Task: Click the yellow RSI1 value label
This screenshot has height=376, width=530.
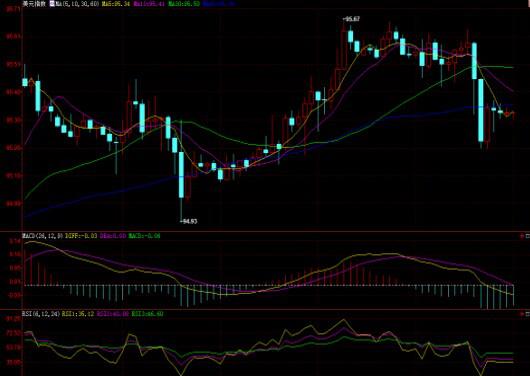Action: click(78, 314)
